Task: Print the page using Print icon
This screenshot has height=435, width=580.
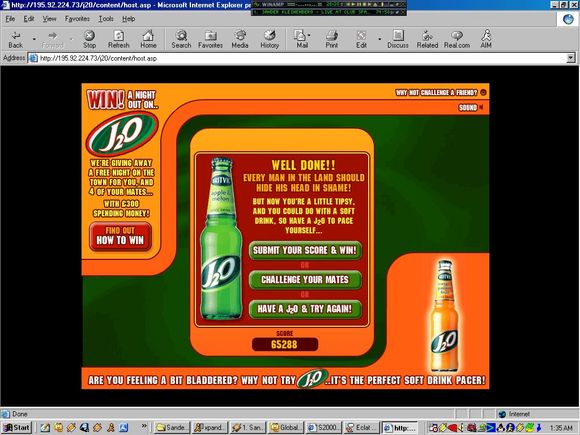Action: point(331,39)
